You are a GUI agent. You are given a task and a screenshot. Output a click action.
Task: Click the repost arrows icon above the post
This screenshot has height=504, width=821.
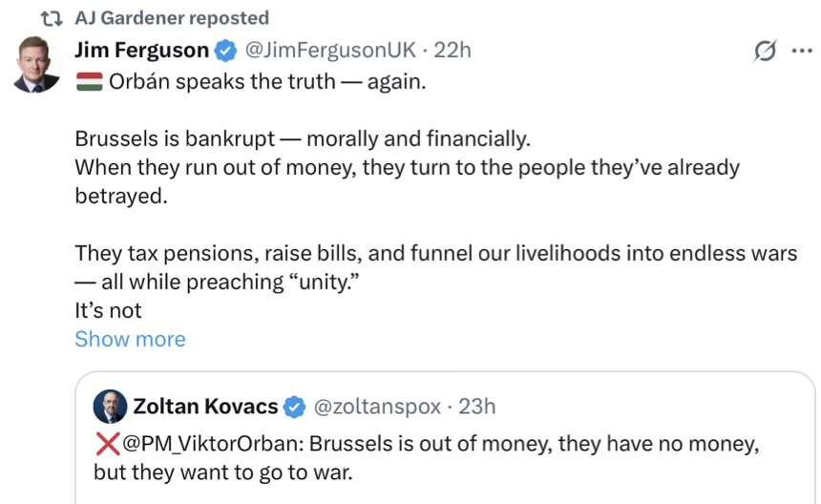click(53, 18)
